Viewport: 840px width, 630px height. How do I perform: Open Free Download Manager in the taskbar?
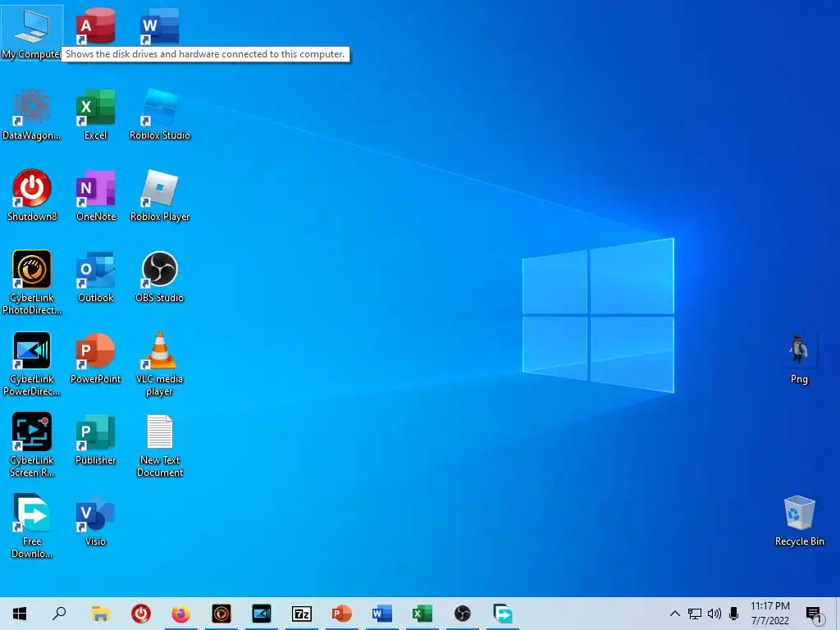click(x=503, y=614)
